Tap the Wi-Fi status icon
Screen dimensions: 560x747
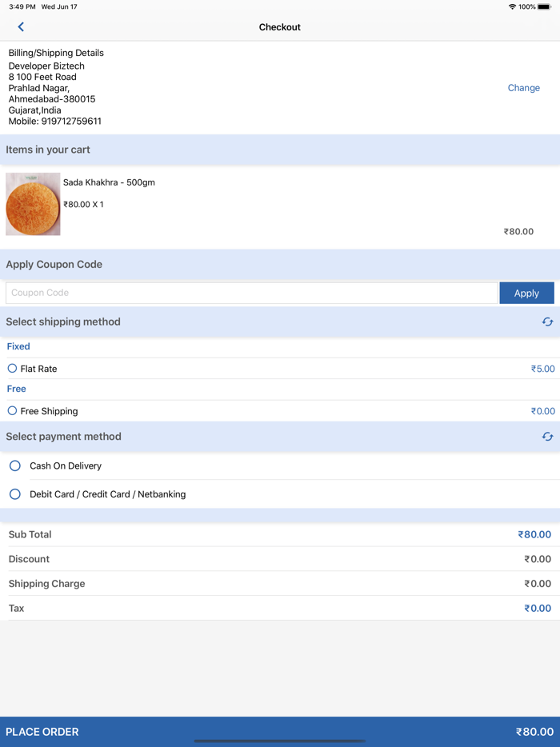pyautogui.click(x=512, y=6)
